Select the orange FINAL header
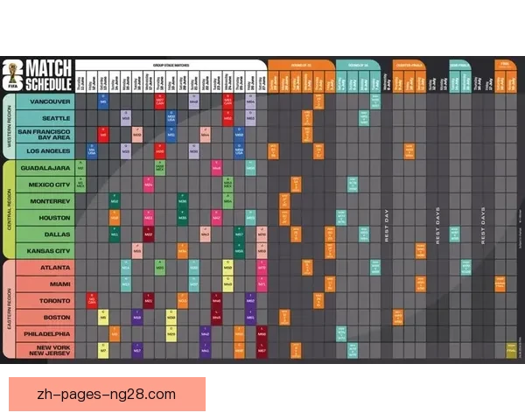The width and height of the screenshot is (525, 420). coord(505,65)
